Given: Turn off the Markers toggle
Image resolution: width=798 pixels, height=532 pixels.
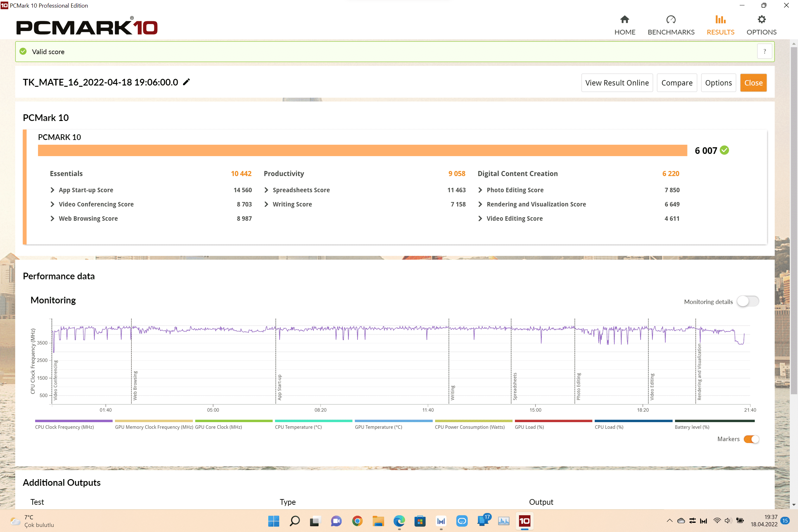Looking at the screenshot, I should [x=751, y=439].
